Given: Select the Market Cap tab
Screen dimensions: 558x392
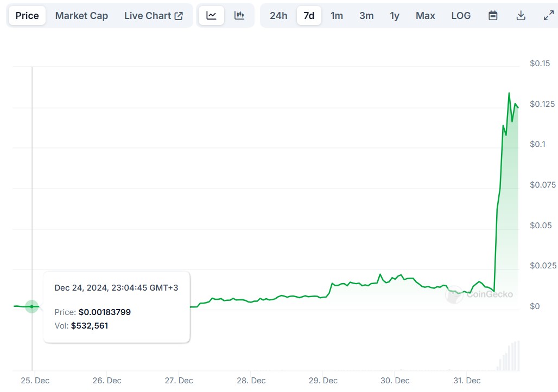Looking at the screenshot, I should tap(81, 16).
